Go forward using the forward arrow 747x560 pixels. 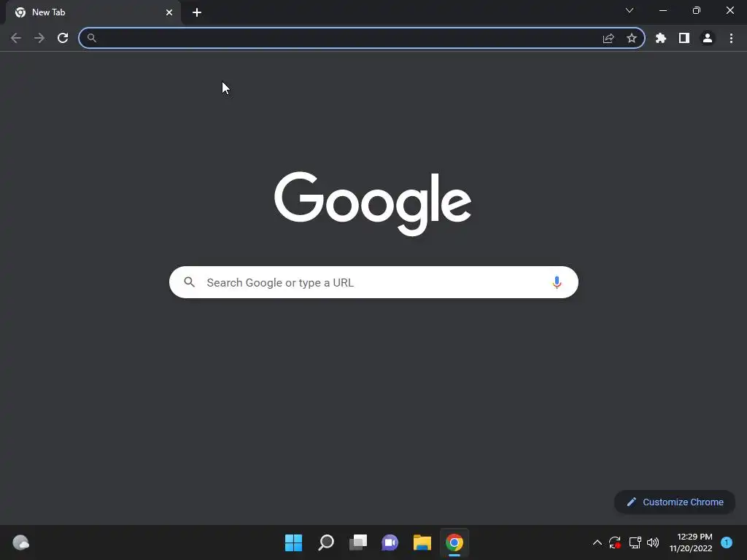(39, 38)
